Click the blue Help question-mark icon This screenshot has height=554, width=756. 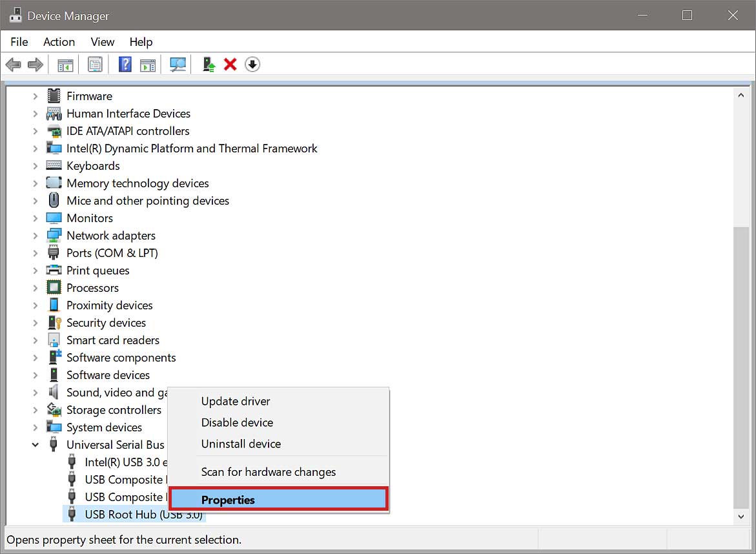click(x=125, y=64)
